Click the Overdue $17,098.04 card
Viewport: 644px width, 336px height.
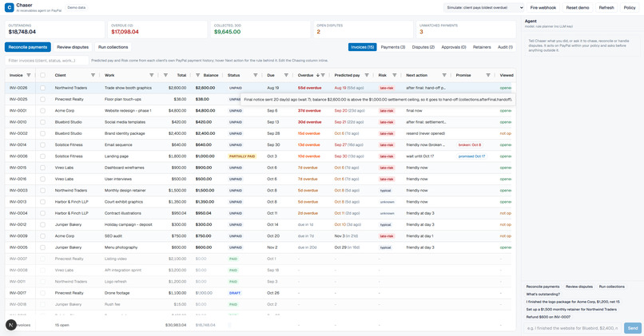(x=157, y=29)
